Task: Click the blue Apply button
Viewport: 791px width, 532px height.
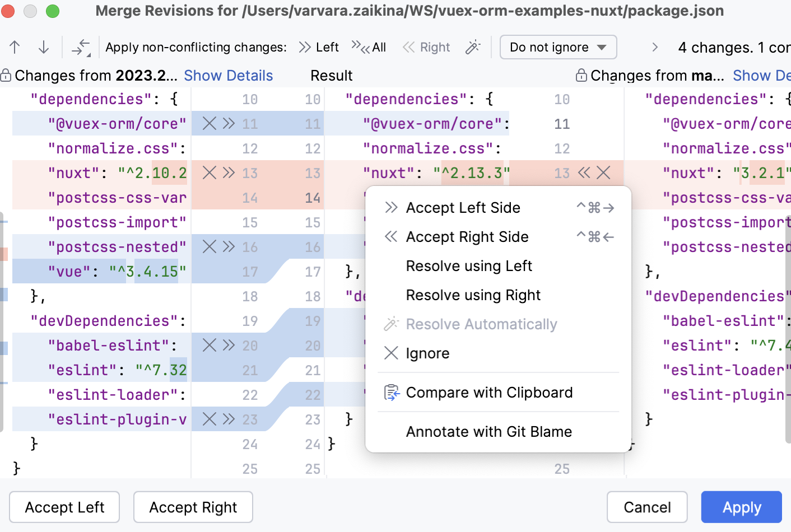Action: point(741,507)
